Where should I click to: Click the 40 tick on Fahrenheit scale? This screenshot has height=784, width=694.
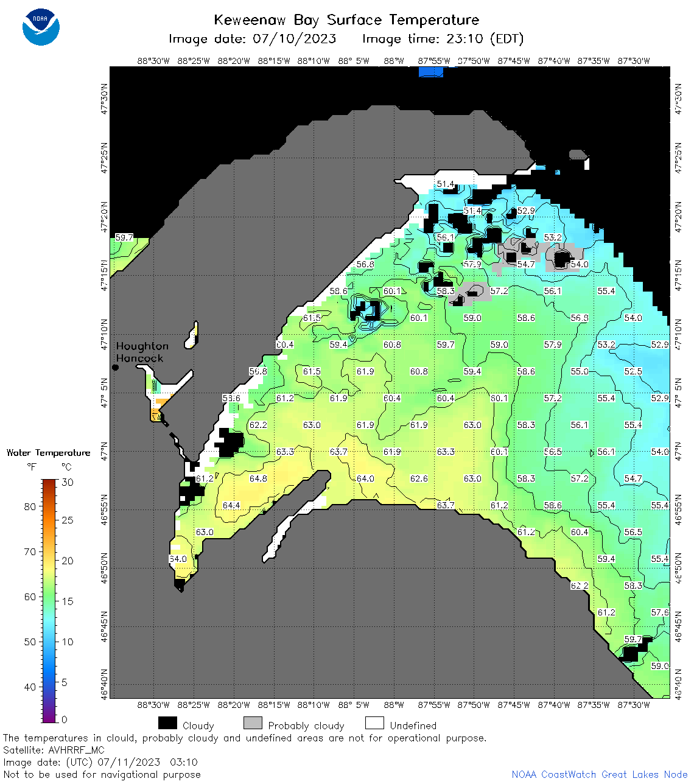pyautogui.click(x=30, y=687)
